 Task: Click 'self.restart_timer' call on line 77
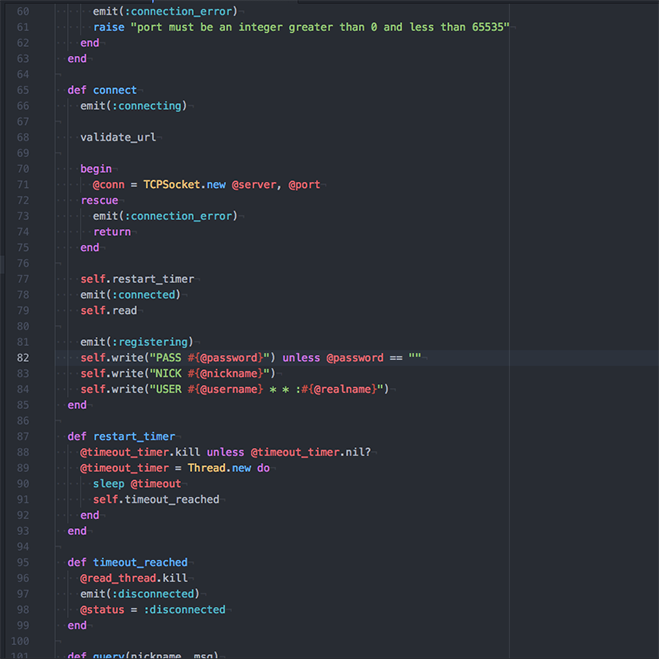click(x=137, y=279)
